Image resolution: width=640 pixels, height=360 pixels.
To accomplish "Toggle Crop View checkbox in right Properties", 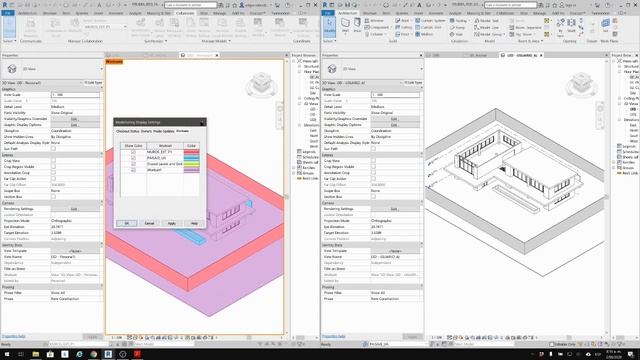I will coord(373,161).
